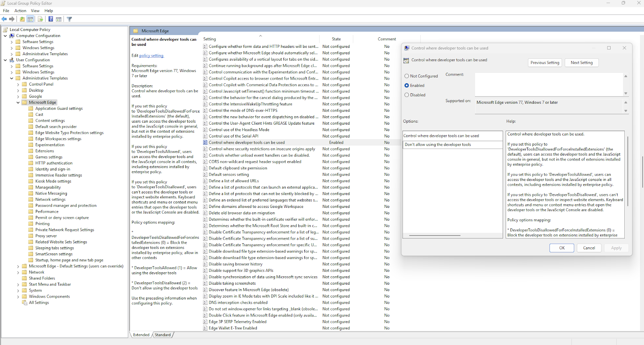644x345 pixels.
Task: Expand Microsoft Edge - Default Settings node
Action: [18, 266]
